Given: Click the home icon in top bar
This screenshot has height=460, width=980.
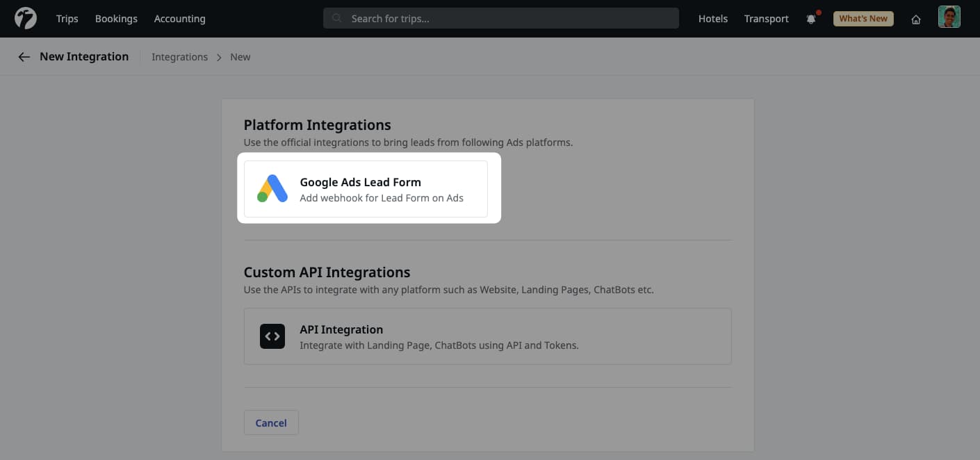Looking at the screenshot, I should coord(916,19).
